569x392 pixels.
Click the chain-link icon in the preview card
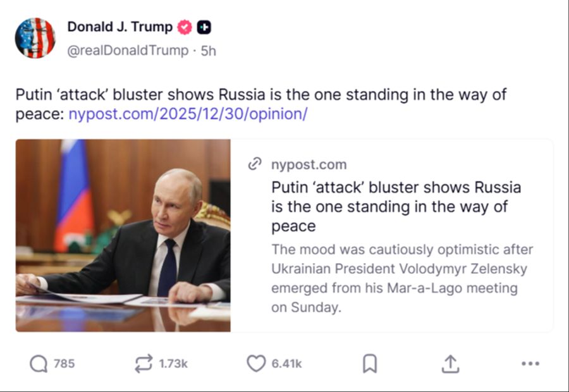click(255, 164)
